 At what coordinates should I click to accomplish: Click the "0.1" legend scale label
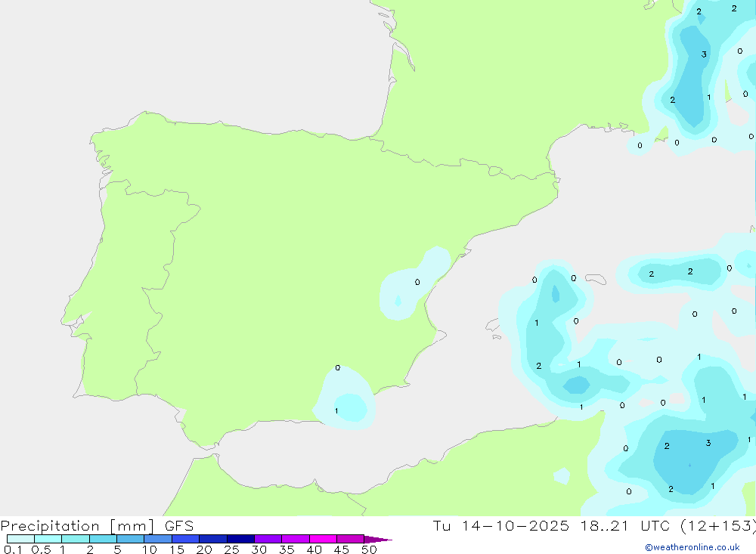[13, 549]
